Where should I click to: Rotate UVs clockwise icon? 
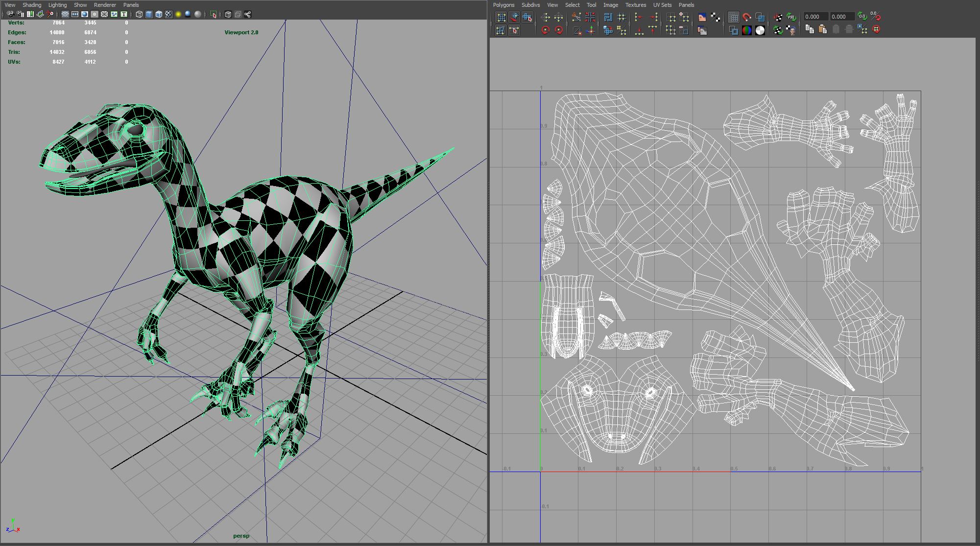pos(558,30)
